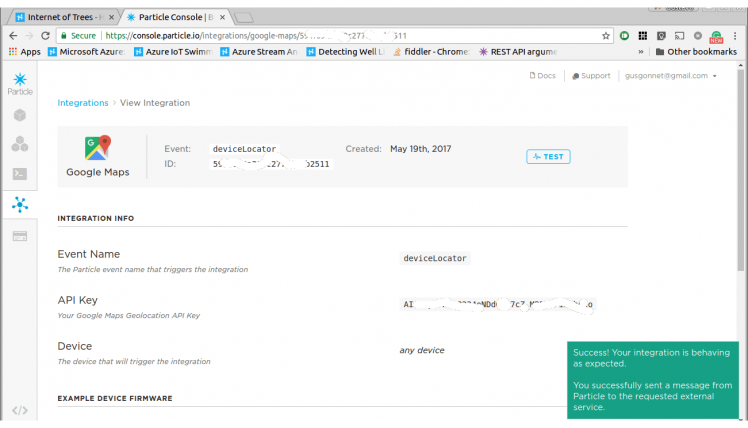Viewport: 748px width, 428px height.
Task: Click the redacted API Key value
Action: coord(498,304)
